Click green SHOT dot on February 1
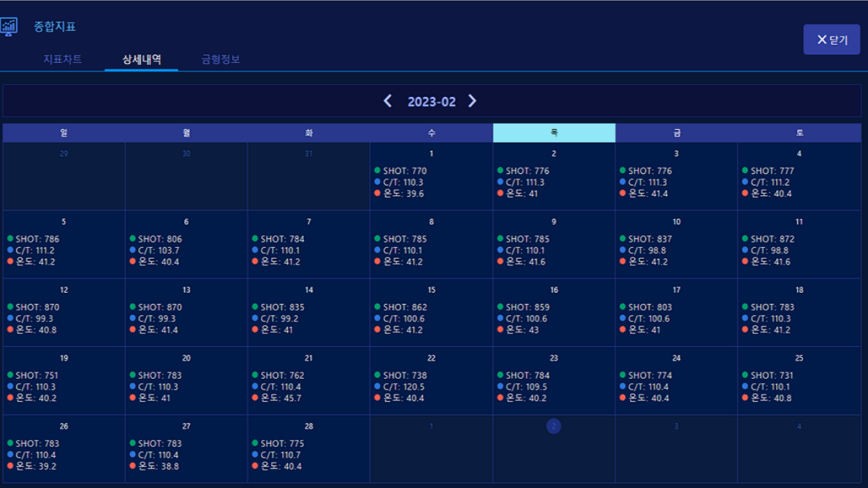 tap(378, 171)
